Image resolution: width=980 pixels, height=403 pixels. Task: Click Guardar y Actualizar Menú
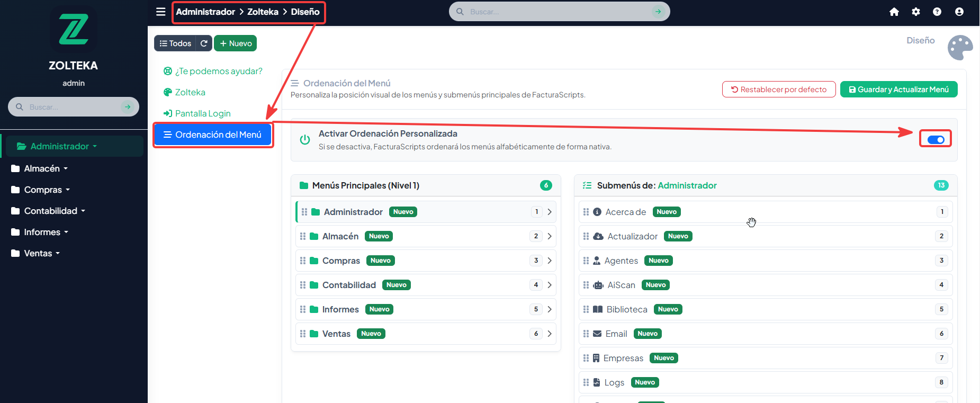point(899,89)
